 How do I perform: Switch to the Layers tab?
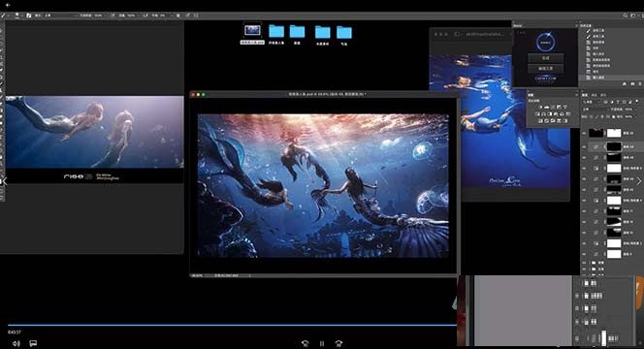[x=585, y=95]
